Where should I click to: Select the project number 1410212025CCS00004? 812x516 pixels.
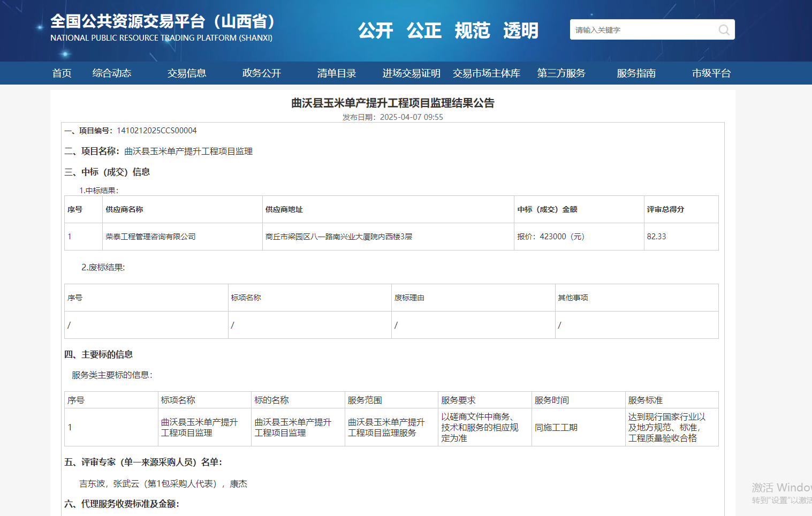point(156,131)
